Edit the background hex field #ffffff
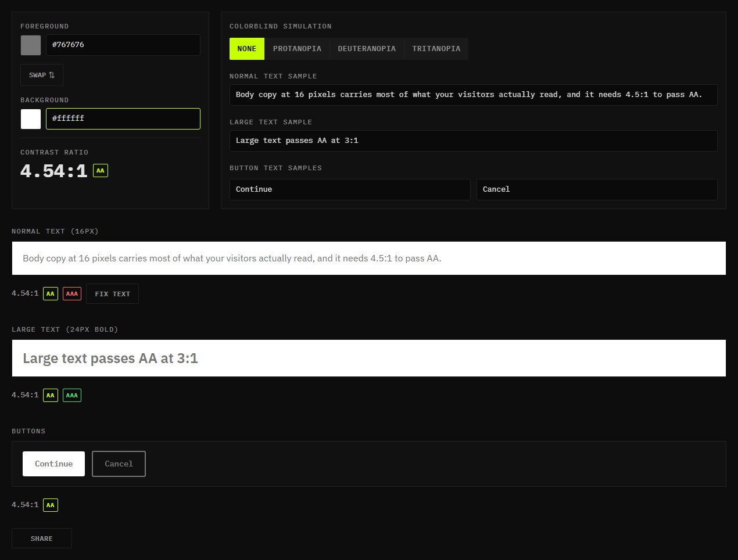 [123, 119]
